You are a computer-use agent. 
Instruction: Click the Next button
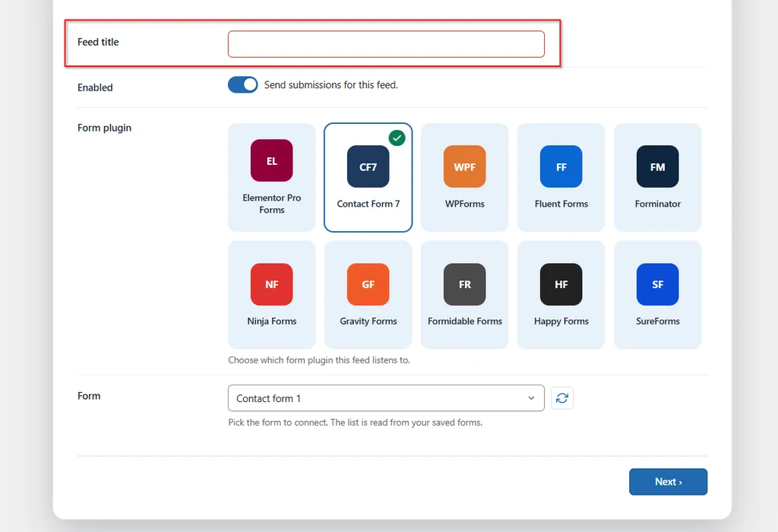669,482
